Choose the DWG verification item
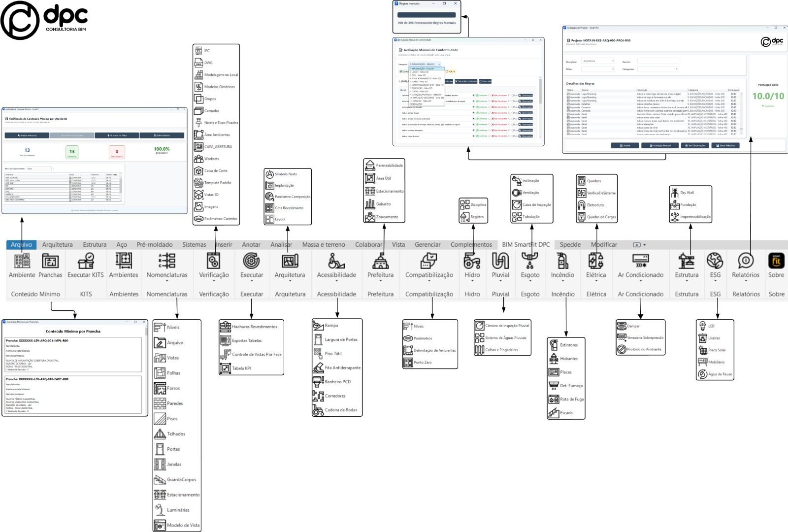This screenshot has width=788, height=532. click(204, 63)
